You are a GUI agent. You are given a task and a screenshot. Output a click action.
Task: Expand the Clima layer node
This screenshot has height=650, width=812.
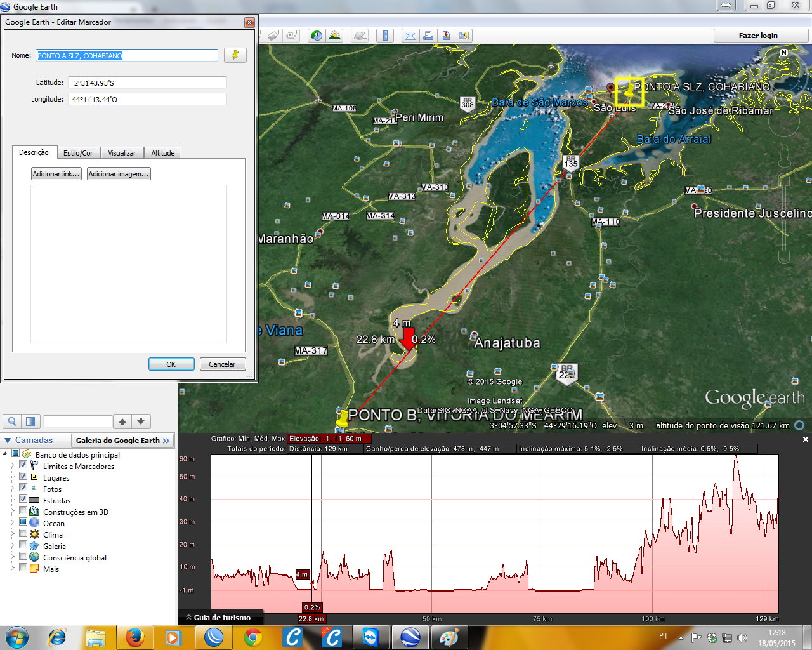(13, 534)
